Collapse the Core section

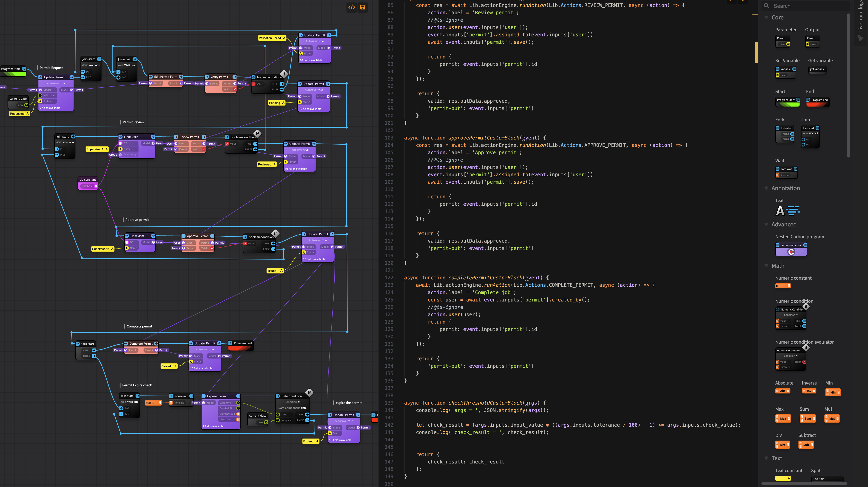[x=766, y=17]
